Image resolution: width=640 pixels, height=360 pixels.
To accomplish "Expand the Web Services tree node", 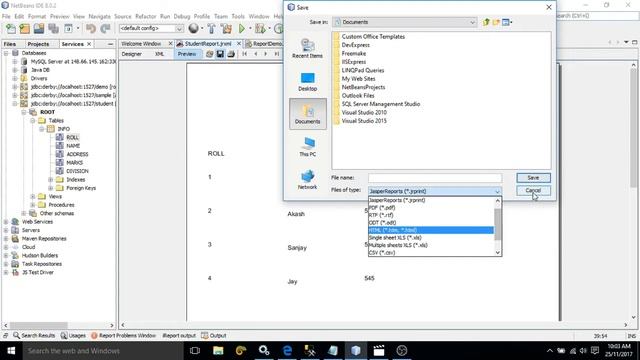I will click(x=6, y=222).
